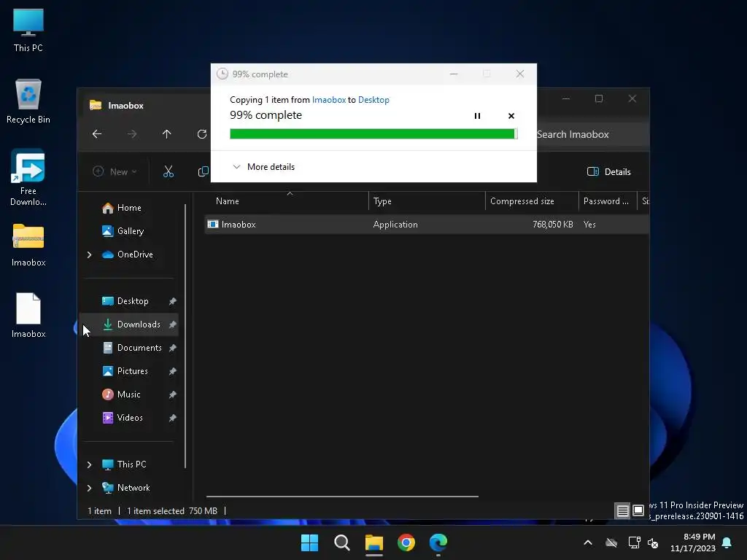Click pin icon next to Music
747x560 pixels.
pos(172,394)
